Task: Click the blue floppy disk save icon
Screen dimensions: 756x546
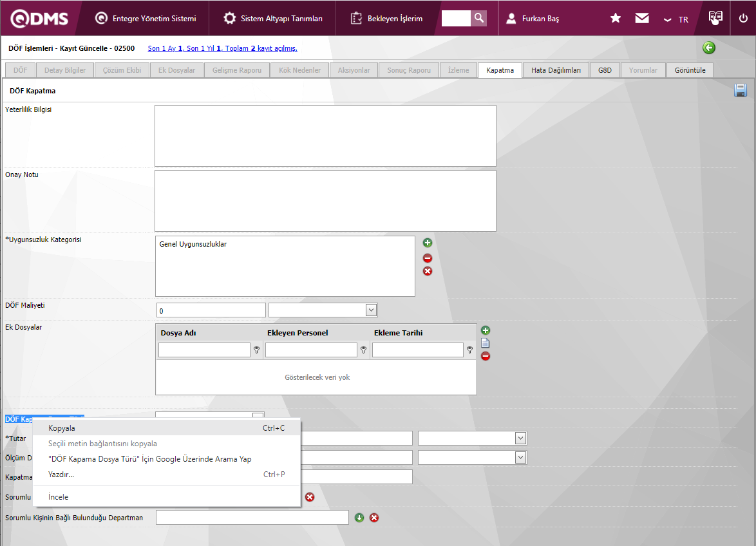Action: coord(740,90)
